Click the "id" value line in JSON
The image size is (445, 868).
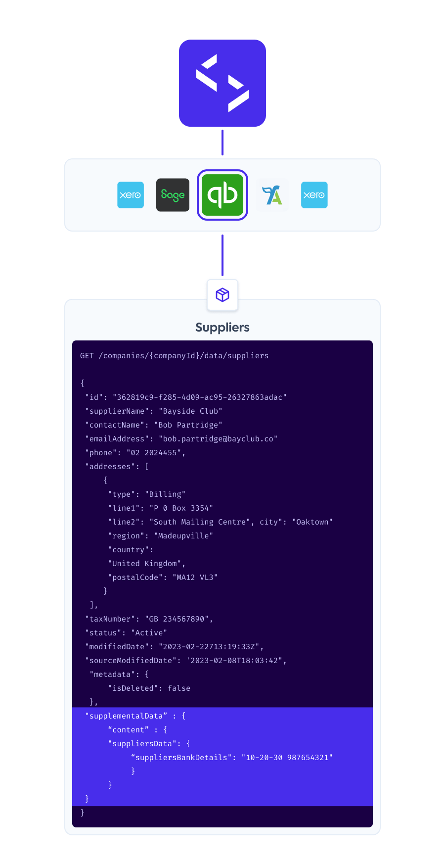click(186, 397)
